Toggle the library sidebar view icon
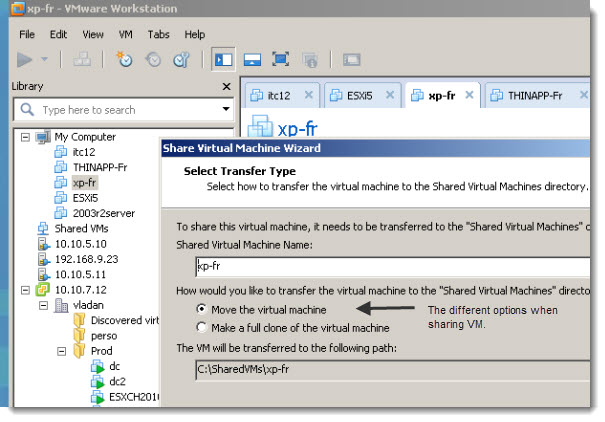Screen dimensions: 605x422 (x=223, y=59)
